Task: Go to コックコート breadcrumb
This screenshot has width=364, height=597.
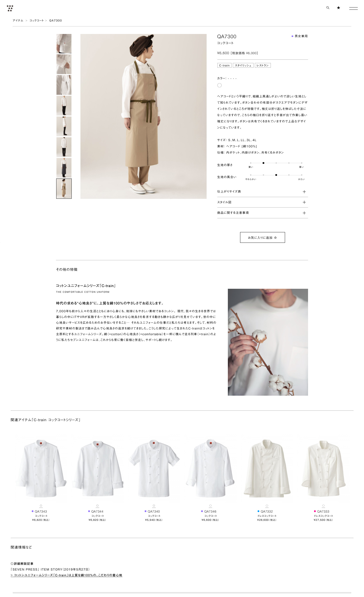Action: coord(36,20)
